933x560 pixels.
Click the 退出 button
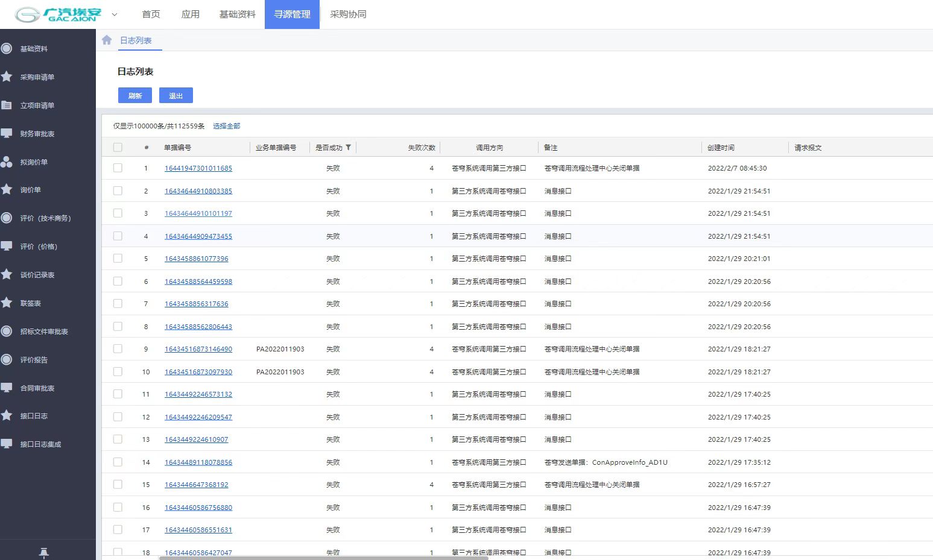tap(176, 95)
